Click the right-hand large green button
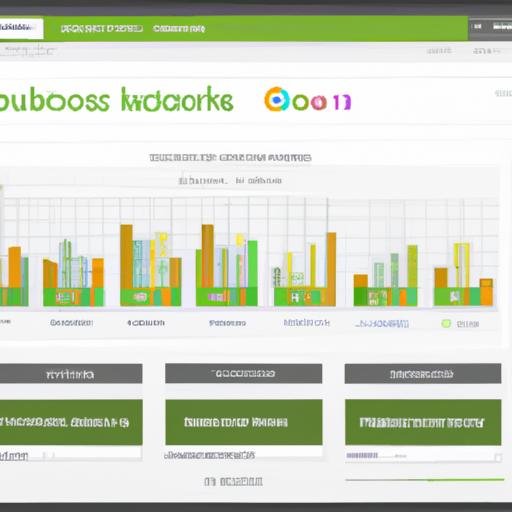This screenshot has width=512, height=512. 423,422
